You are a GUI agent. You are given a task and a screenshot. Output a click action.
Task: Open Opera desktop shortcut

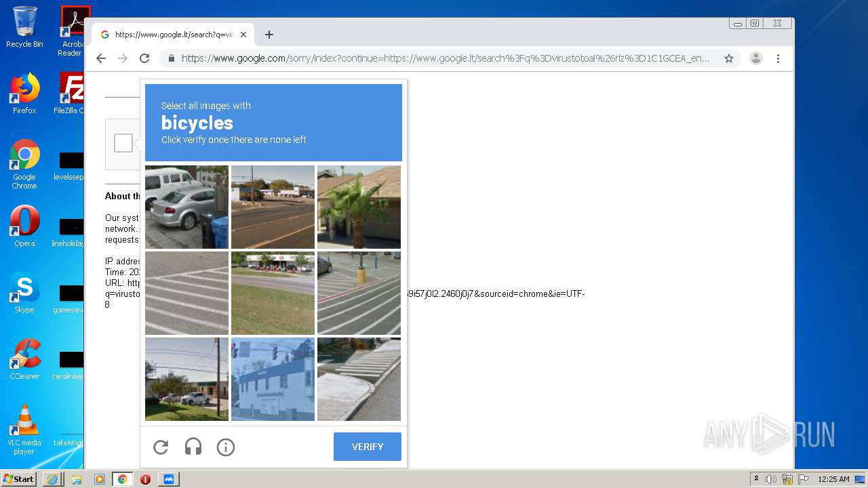24,226
